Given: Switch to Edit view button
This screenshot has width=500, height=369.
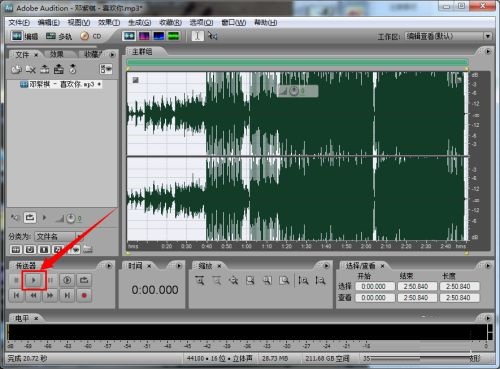Looking at the screenshot, I should (24, 36).
